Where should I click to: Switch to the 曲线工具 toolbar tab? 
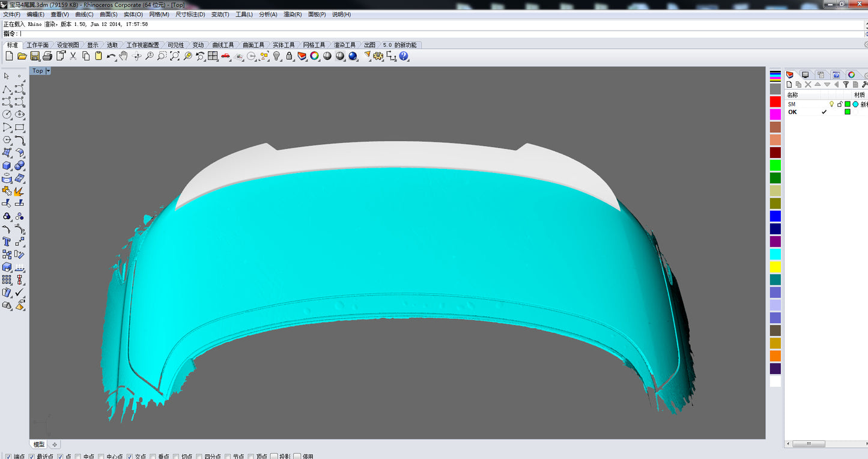click(x=223, y=45)
